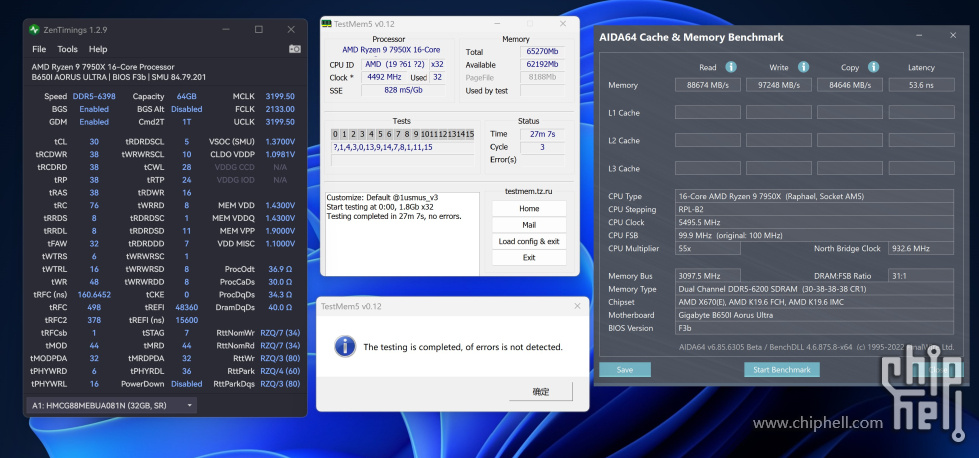Click the Memory Write 97248 MB/s field

tap(779, 85)
